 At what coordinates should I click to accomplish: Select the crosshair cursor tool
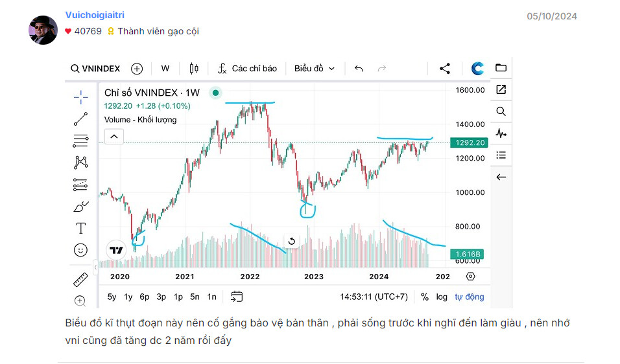coord(80,97)
